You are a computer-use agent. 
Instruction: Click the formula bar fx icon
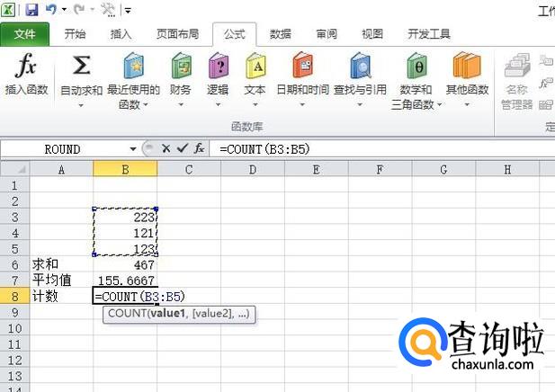(199, 148)
